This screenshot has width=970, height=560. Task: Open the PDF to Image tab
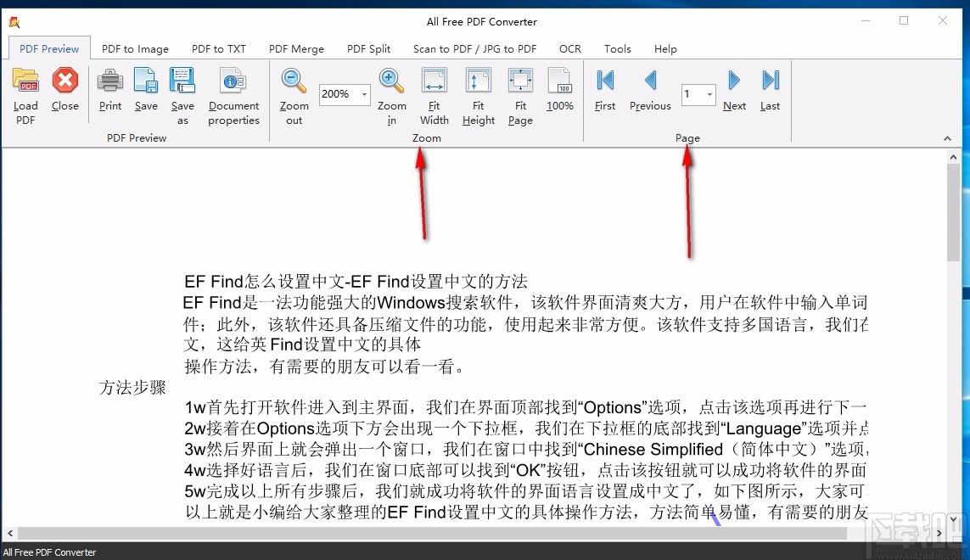coord(135,49)
